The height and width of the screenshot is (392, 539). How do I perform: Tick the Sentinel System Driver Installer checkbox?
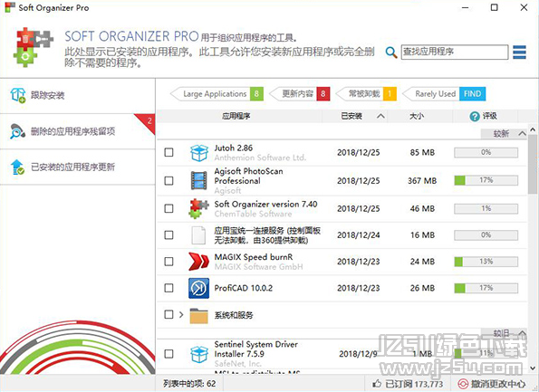(x=168, y=354)
